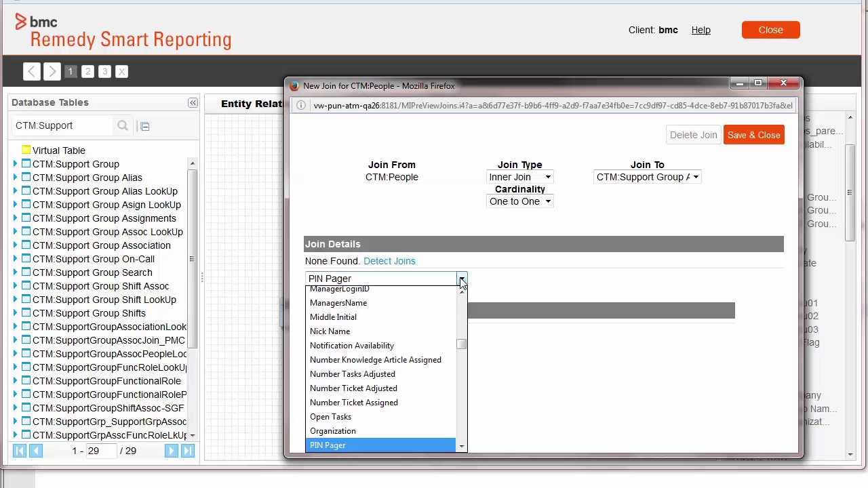Collapse the Database Tables panel
The width and height of the screenshot is (868, 488).
pos(193,102)
